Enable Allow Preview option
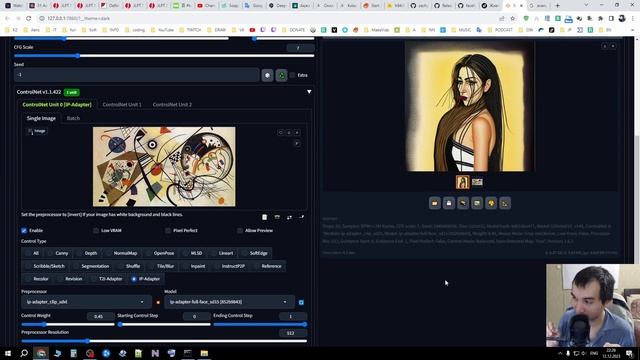The width and height of the screenshot is (640, 360). point(240,231)
